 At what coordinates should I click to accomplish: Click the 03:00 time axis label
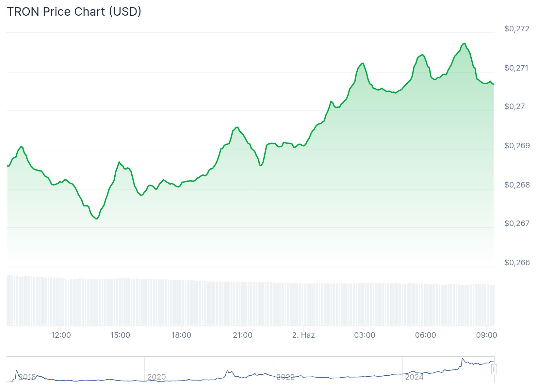[x=365, y=335]
